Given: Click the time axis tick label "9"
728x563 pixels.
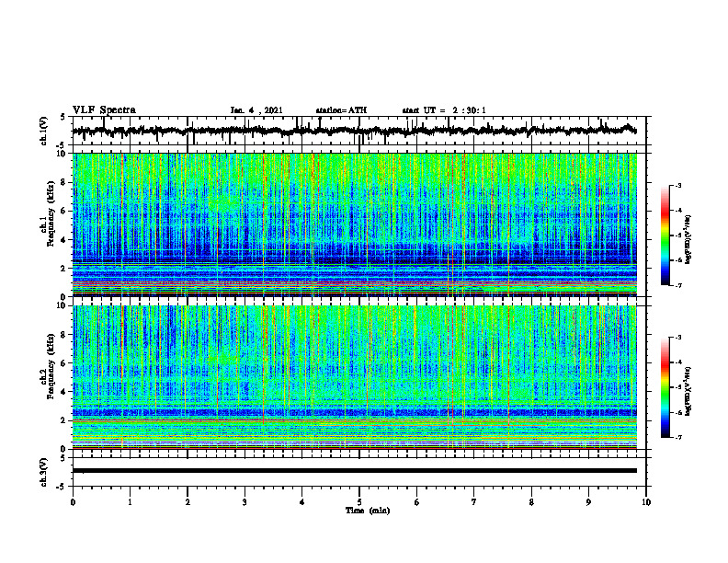Looking at the screenshot, I should tap(588, 502).
